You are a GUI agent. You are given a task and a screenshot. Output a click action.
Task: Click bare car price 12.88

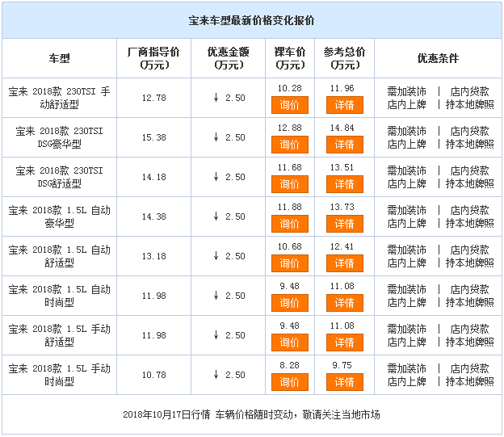click(290, 128)
